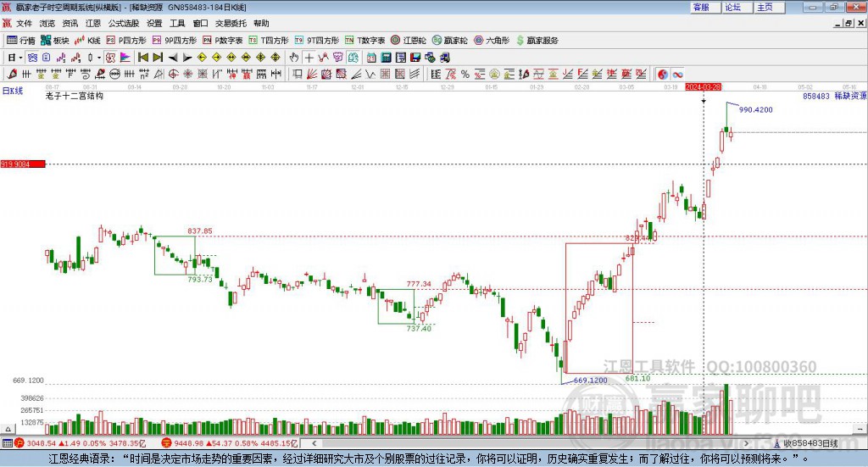The width and height of the screenshot is (868, 467).
Task: Open the 六角形 hexagon tool
Action: [x=492, y=41]
